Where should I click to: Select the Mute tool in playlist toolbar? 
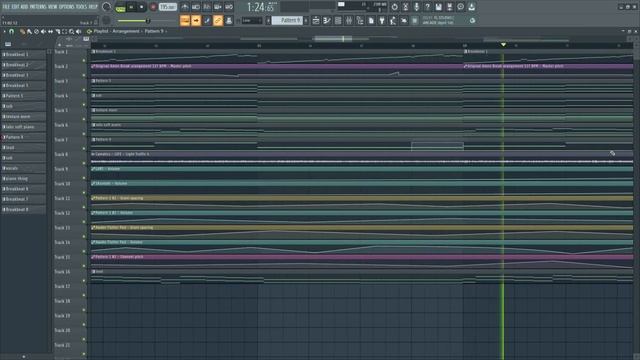coord(43,31)
